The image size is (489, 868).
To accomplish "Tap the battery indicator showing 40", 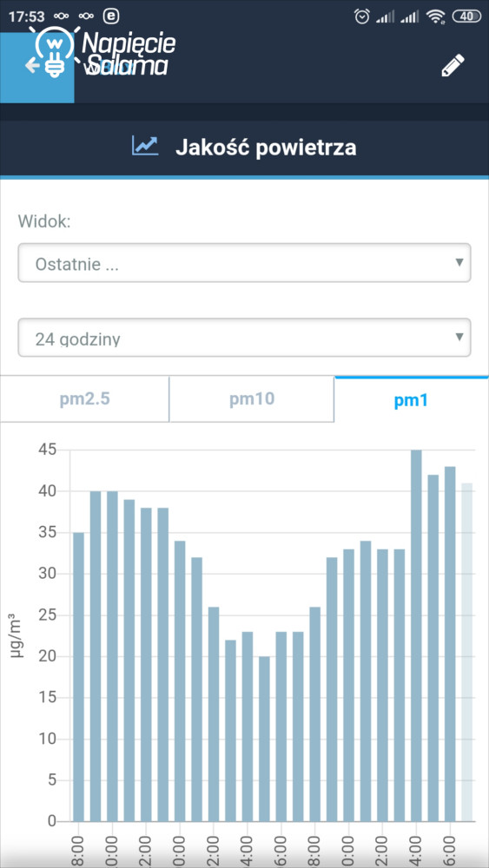I will [x=466, y=16].
